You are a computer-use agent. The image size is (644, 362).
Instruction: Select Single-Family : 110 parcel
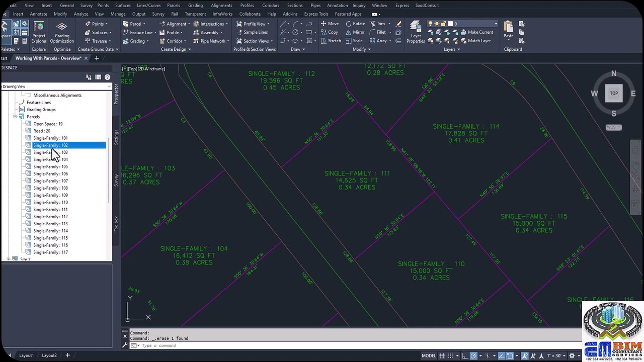(x=50, y=202)
